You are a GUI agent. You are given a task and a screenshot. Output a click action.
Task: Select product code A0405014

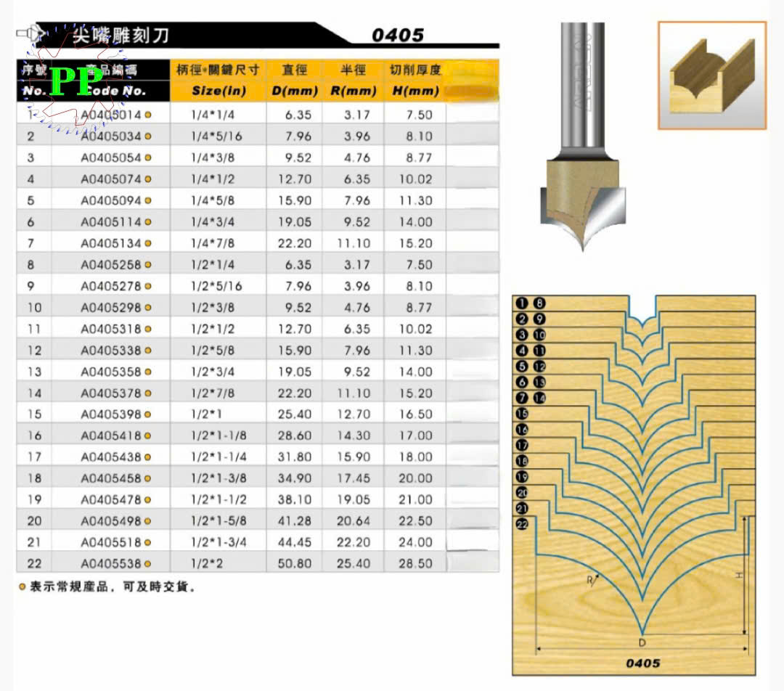111,115
